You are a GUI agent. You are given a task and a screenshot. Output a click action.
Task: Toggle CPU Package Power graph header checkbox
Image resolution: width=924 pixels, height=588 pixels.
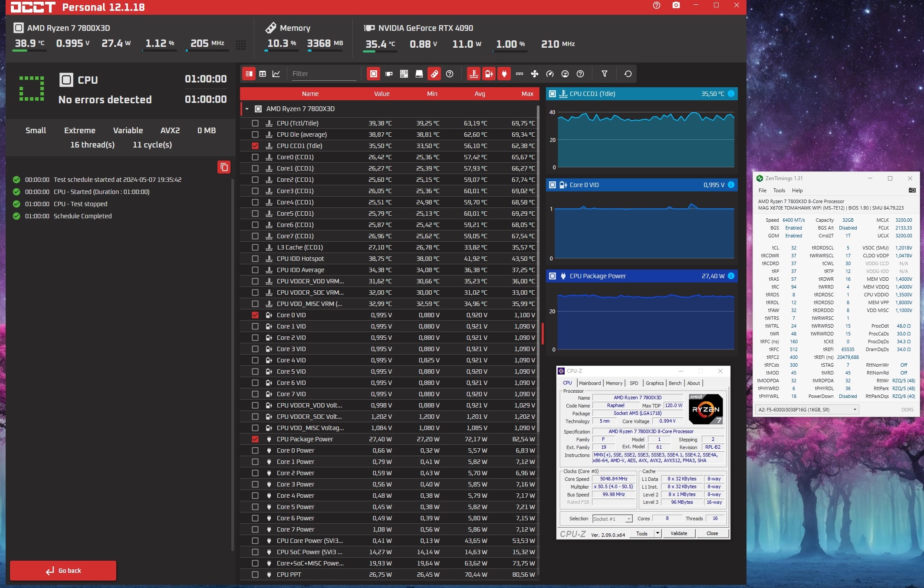552,276
